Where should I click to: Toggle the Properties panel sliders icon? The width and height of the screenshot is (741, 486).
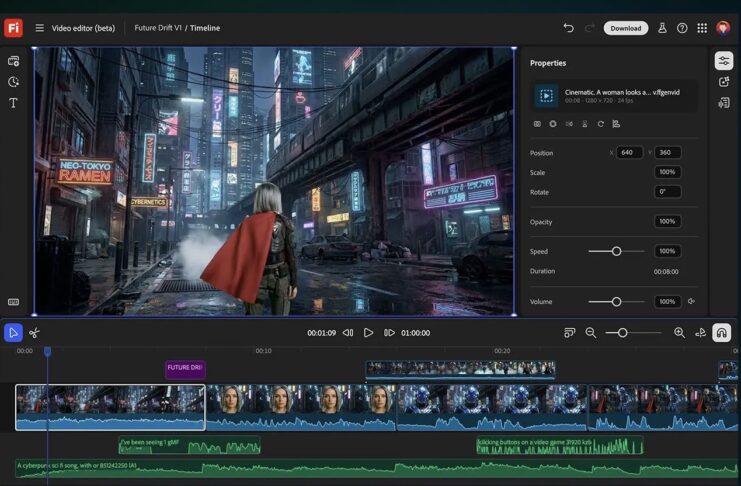pos(723,61)
